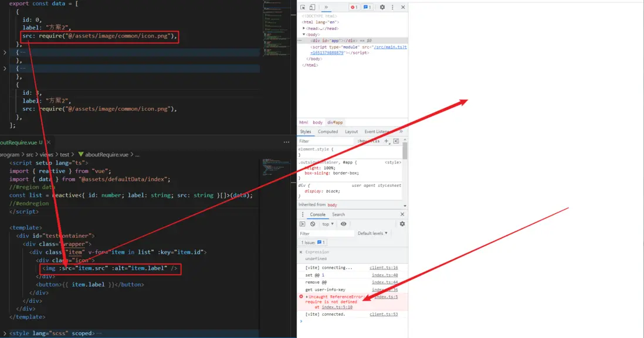
Task: Clear the console with the ban icon
Action: coord(313,224)
